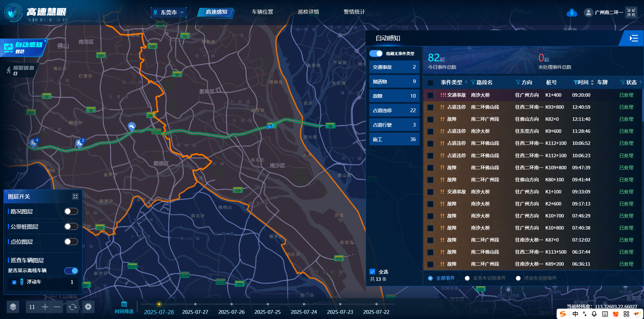The width and height of the screenshot is (644, 319).
Task: Sort the 时间 column arrows
Action: tap(592, 82)
